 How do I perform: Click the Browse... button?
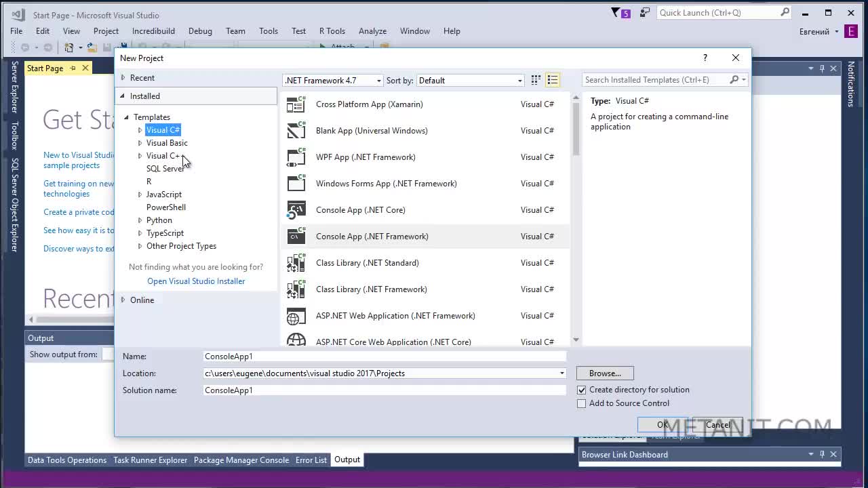[x=605, y=373]
